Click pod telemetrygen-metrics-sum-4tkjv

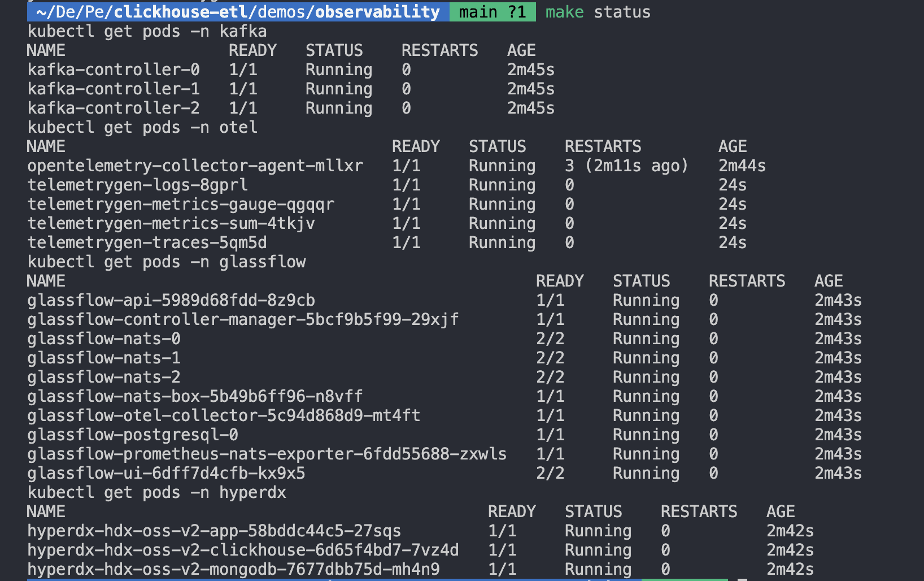tap(171, 223)
